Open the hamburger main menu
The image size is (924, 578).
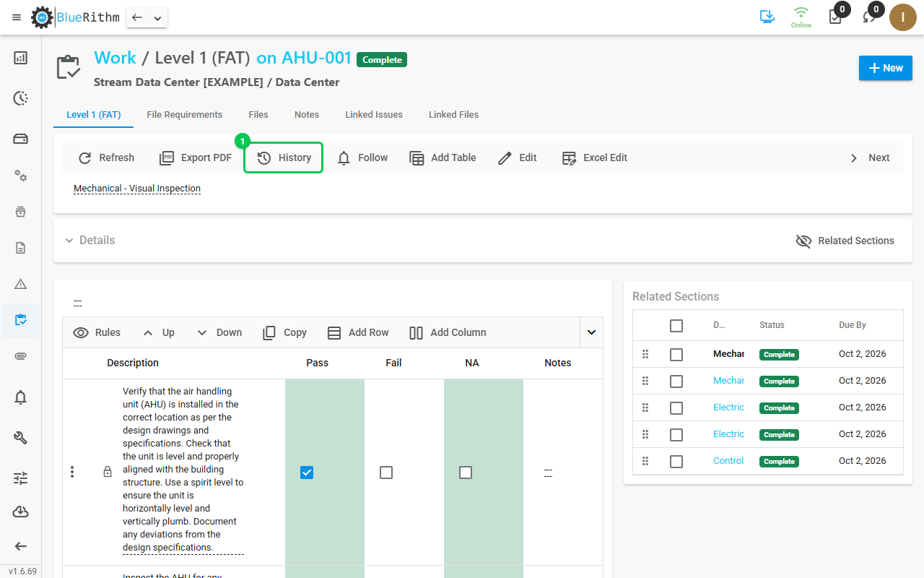[17, 17]
